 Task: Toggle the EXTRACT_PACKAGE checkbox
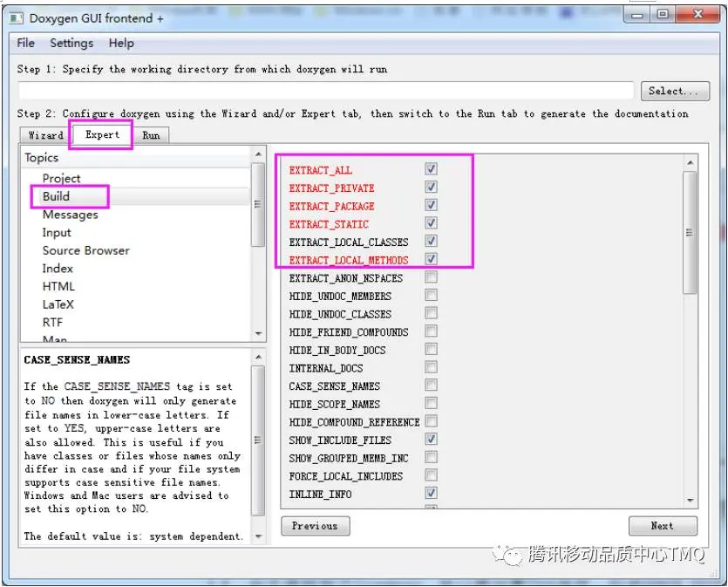pyautogui.click(x=431, y=205)
